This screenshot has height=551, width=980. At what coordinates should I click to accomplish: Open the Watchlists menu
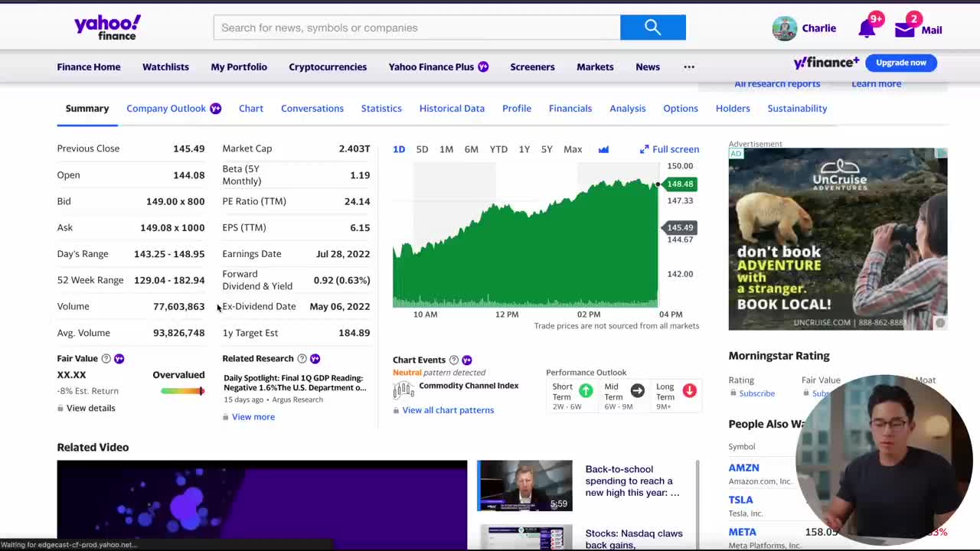click(165, 67)
